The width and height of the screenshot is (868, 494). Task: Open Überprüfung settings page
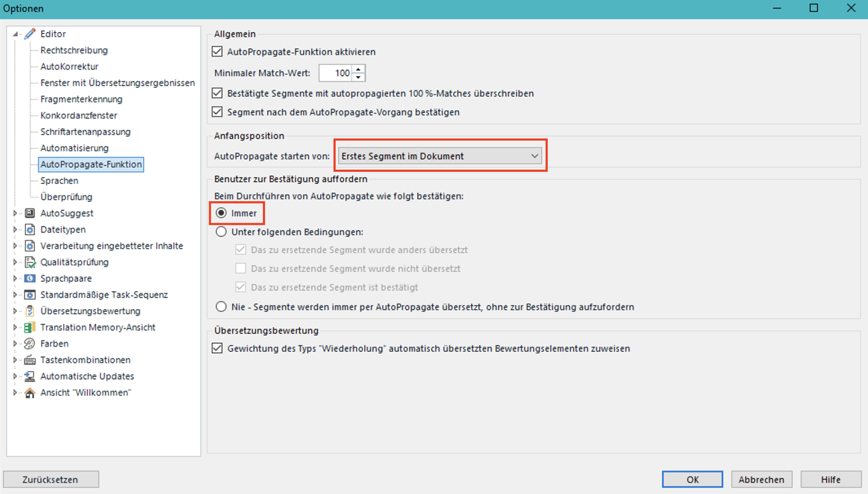(66, 197)
